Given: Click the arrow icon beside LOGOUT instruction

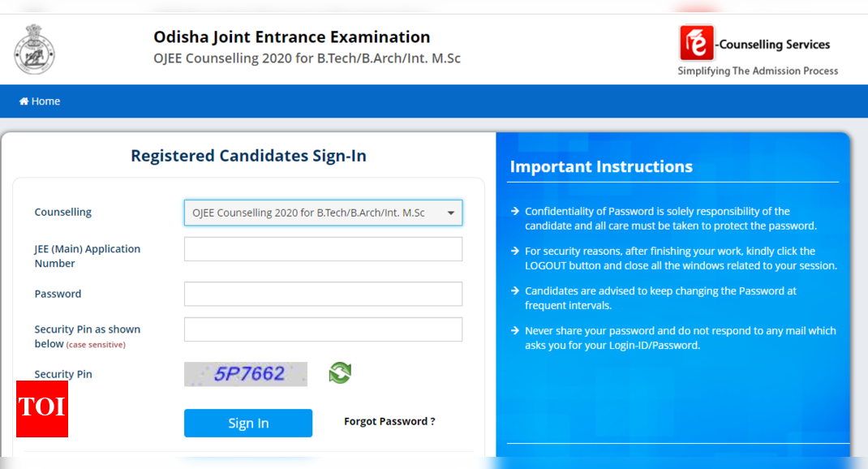Looking at the screenshot, I should (515, 252).
